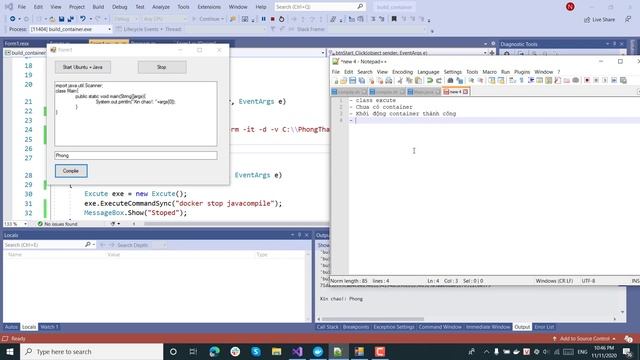This screenshot has height=360, width=640.
Task: Switch to the Call Stack tab
Action: click(327, 327)
